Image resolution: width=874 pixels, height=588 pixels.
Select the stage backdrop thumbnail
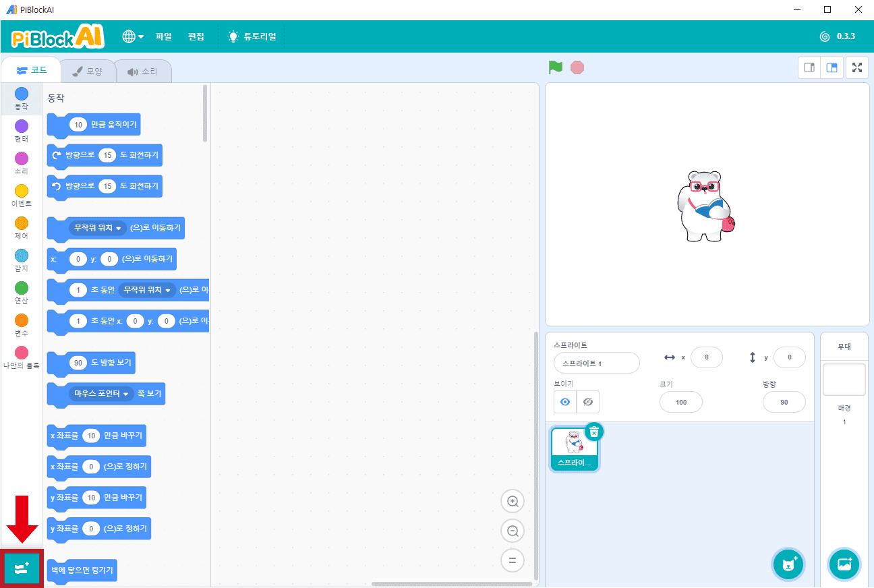[x=844, y=380]
